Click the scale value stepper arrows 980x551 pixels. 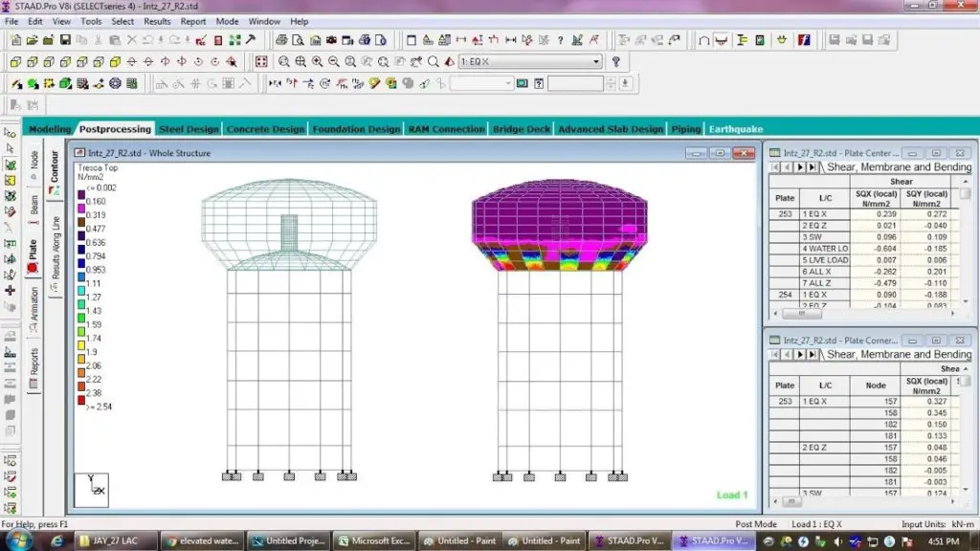coord(611,84)
